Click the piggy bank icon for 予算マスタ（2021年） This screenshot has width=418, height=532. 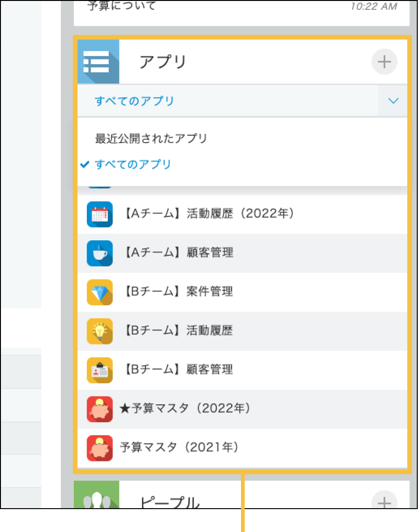pyautogui.click(x=99, y=448)
